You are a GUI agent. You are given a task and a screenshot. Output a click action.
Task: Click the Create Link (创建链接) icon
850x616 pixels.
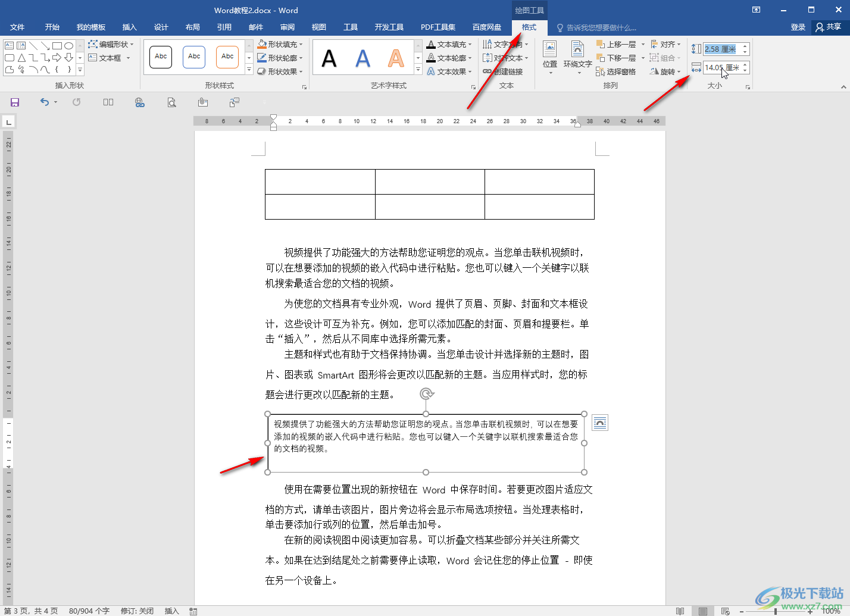click(503, 71)
